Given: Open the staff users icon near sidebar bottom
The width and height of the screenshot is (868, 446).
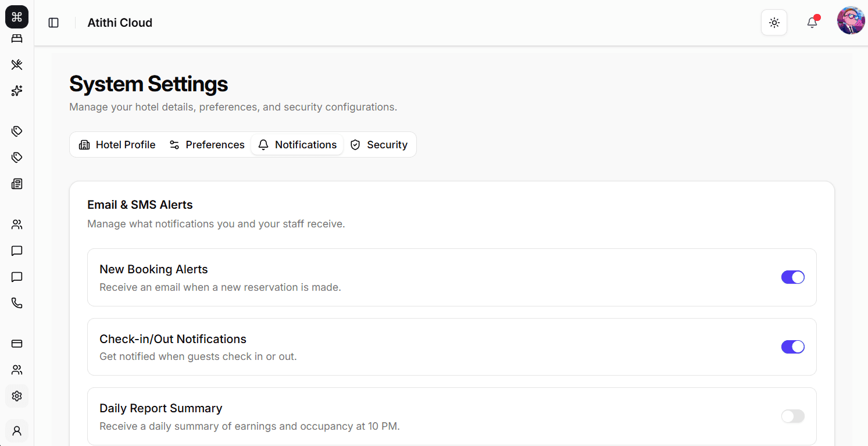Looking at the screenshot, I should (16, 370).
